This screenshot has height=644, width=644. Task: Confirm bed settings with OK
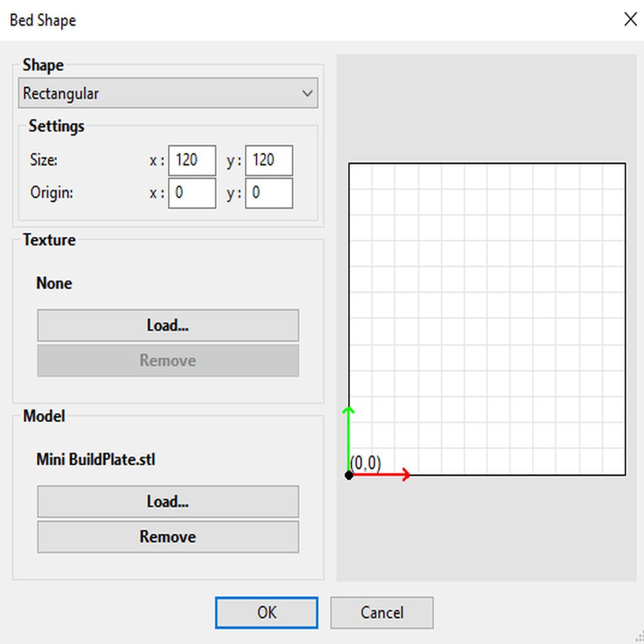coord(265,612)
